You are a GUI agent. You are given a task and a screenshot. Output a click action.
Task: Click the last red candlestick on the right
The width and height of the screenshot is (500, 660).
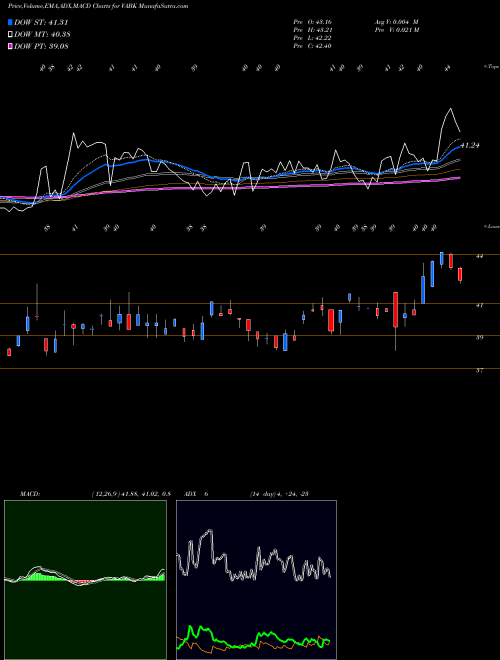(460, 274)
